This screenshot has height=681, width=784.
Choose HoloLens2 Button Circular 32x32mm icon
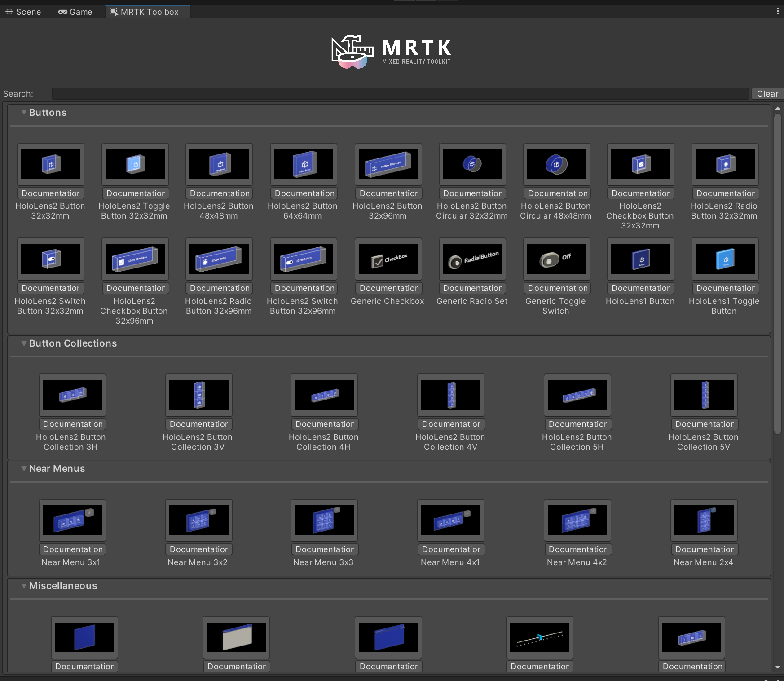click(x=472, y=164)
